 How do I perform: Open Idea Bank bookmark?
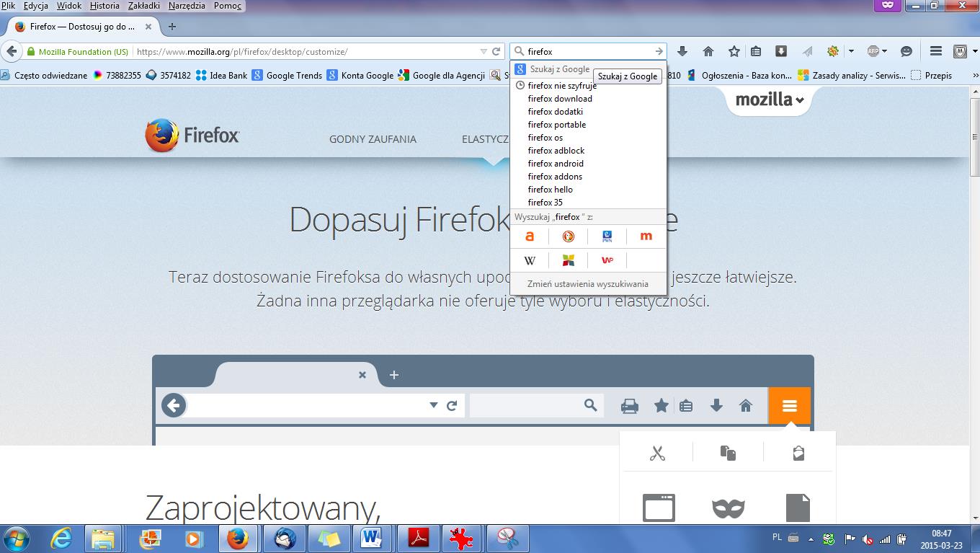click(221, 75)
